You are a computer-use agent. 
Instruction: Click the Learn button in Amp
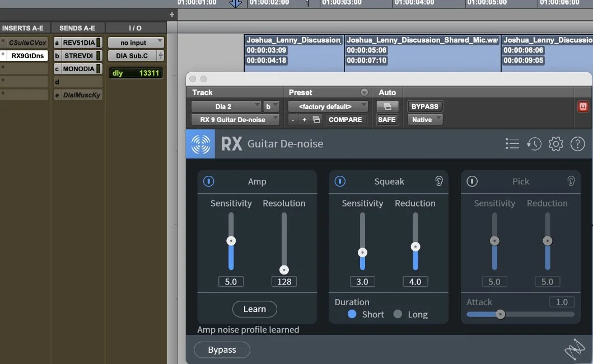click(255, 309)
